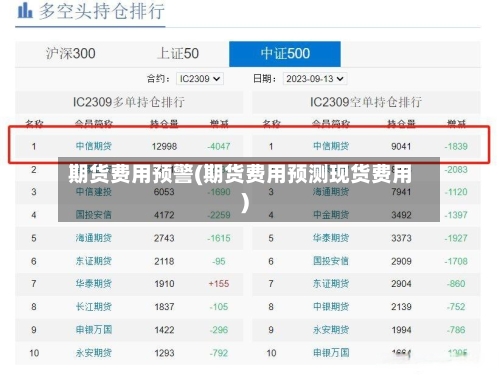Viewport: 500px width, 380px height.
Task: Click the 多空头持仓排行 page heading
Action: (x=102, y=11)
